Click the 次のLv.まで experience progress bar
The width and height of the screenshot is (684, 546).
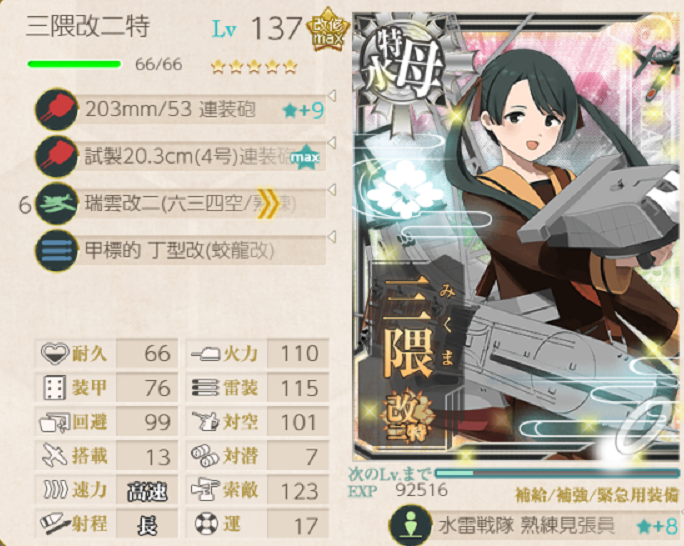pyautogui.click(x=556, y=473)
